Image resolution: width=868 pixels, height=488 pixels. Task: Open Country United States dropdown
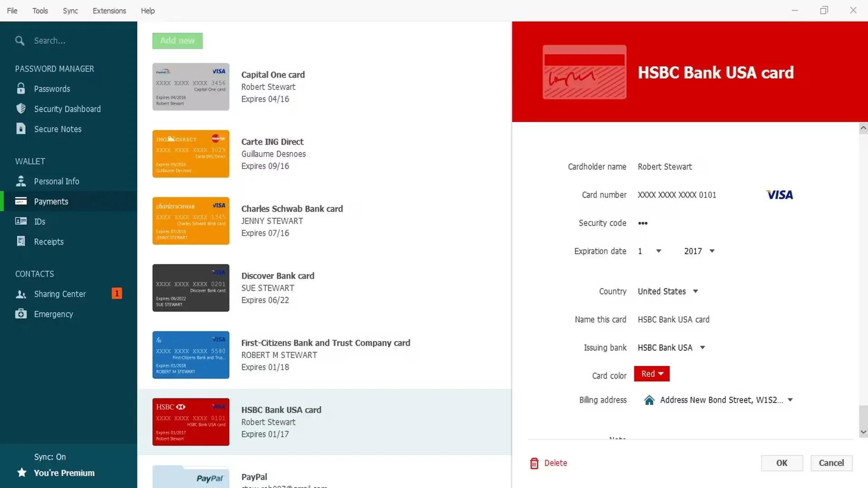[668, 291]
